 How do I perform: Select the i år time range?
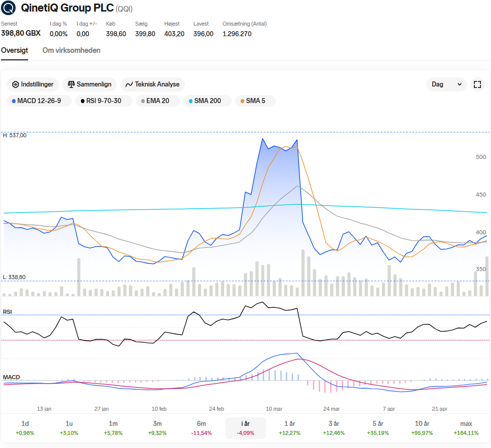[245, 428]
